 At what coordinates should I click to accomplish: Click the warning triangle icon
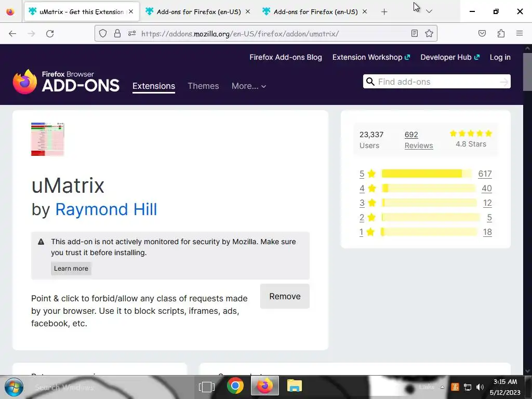[41, 242]
